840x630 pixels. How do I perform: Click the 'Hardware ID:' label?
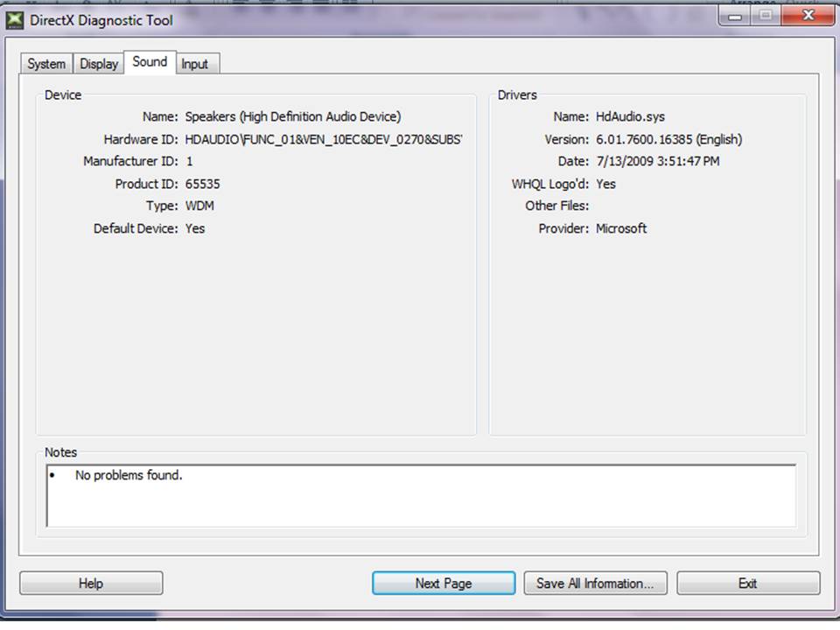coord(141,139)
